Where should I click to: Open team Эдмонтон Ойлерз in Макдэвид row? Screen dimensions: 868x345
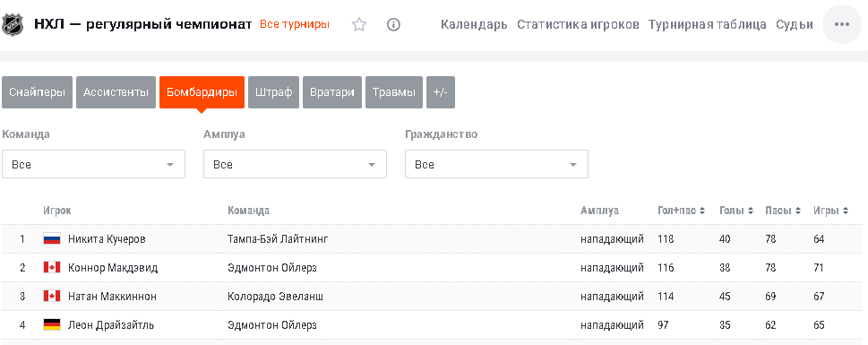(x=271, y=268)
